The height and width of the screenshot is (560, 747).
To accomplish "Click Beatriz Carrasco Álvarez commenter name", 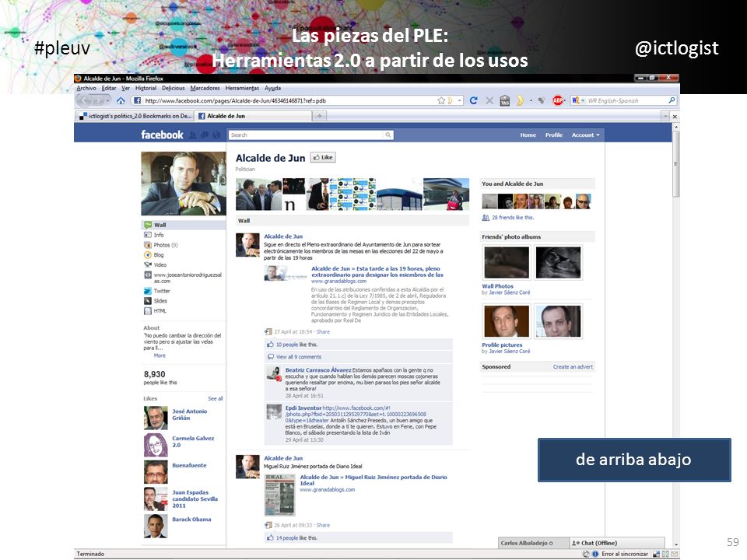I will click(317, 370).
